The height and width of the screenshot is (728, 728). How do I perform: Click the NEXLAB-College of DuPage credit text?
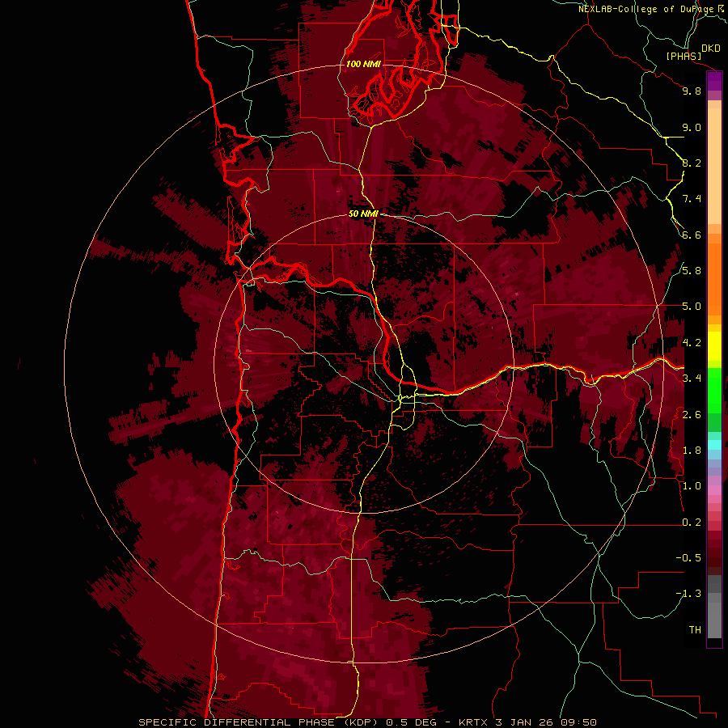[645, 9]
